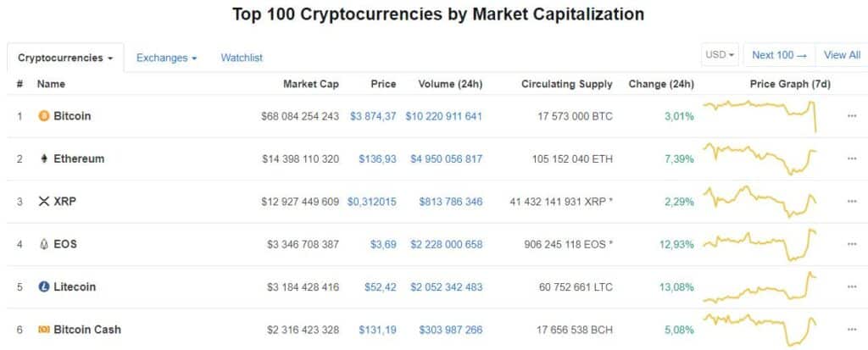Click the Bitcoin coin logo icon
Screen dimensions: 868x350
[44, 116]
